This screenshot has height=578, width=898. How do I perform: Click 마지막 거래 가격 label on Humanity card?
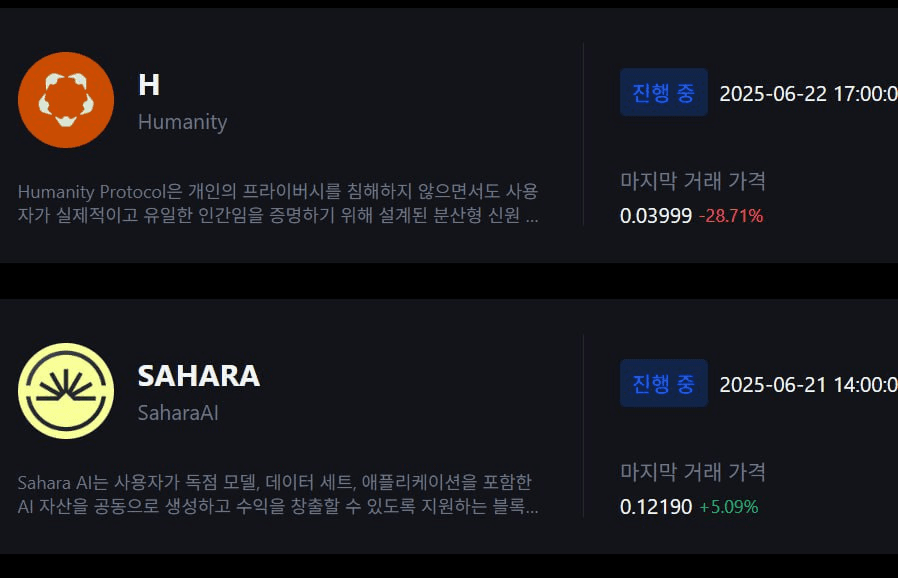[x=693, y=181]
